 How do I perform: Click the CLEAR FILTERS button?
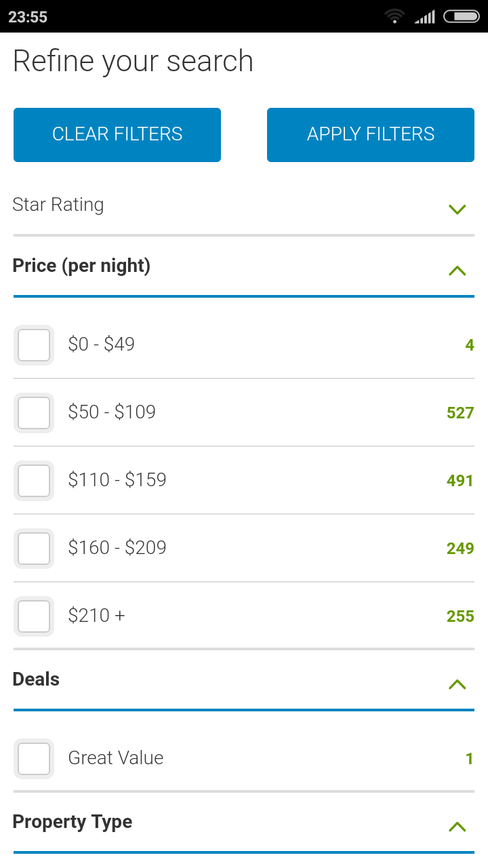pos(117,135)
